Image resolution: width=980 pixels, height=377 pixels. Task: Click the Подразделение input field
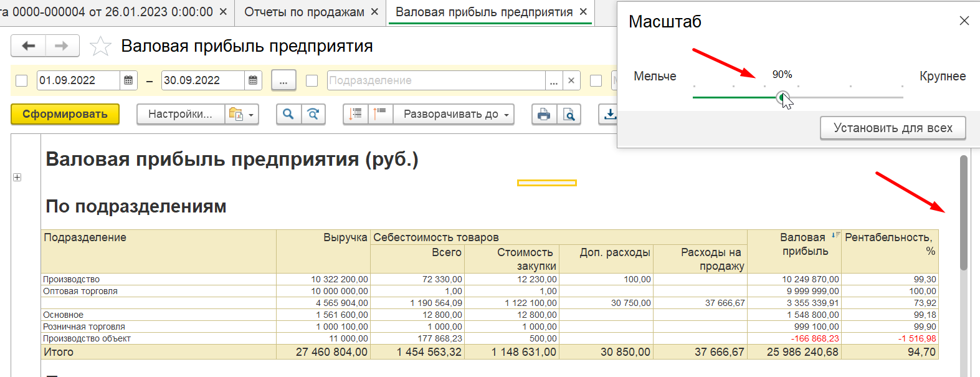click(x=436, y=80)
